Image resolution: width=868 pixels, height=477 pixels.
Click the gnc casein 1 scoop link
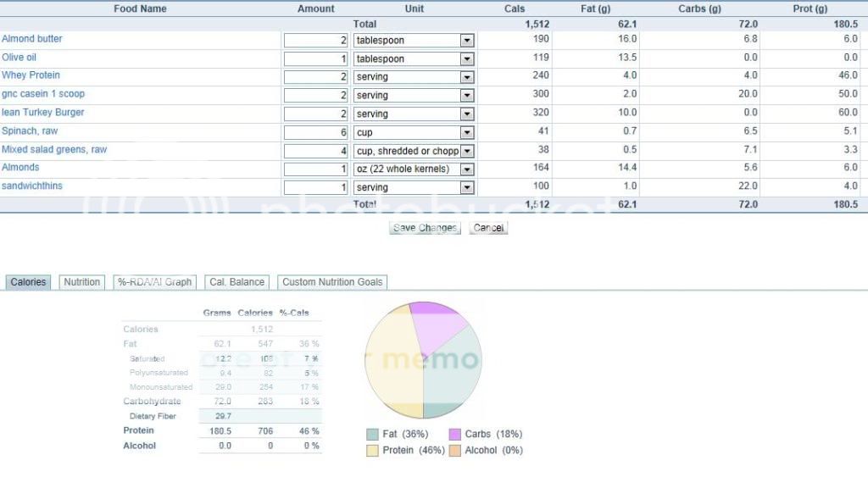pyautogui.click(x=43, y=94)
